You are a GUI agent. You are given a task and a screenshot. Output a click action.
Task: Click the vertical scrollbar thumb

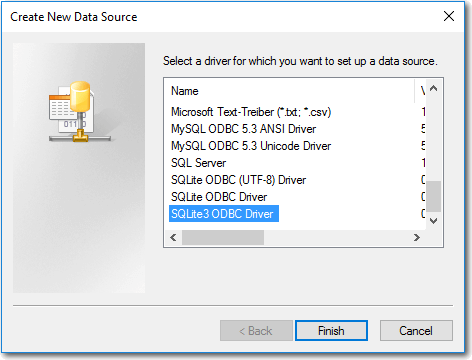(x=433, y=196)
